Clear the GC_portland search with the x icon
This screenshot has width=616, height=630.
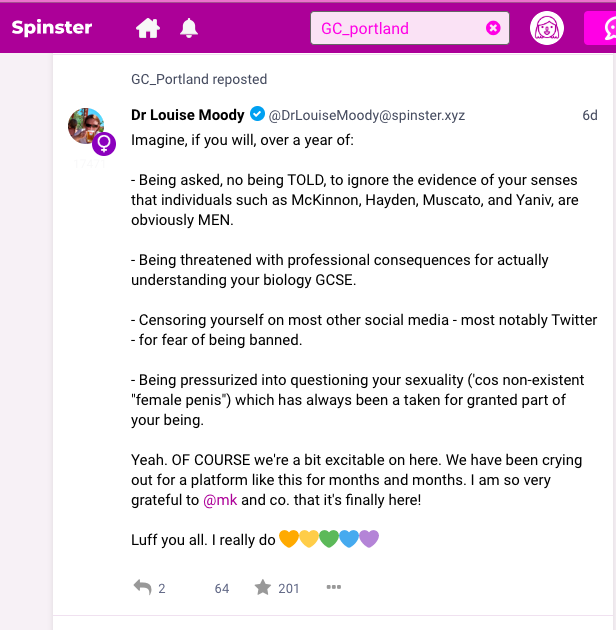click(493, 28)
